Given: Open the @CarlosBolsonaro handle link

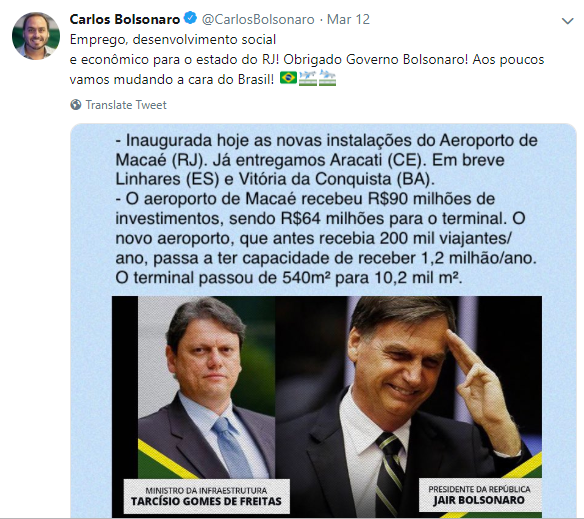Looking at the screenshot, I should [x=258, y=19].
